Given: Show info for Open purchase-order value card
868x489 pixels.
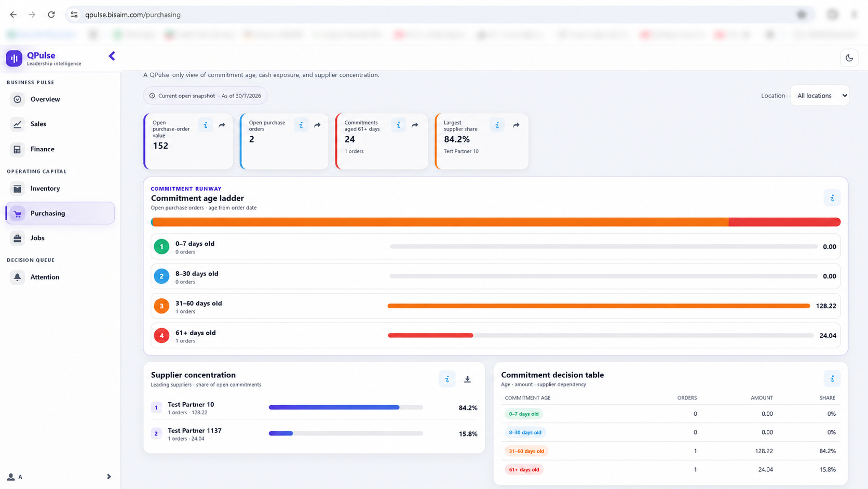Looking at the screenshot, I should [x=206, y=125].
